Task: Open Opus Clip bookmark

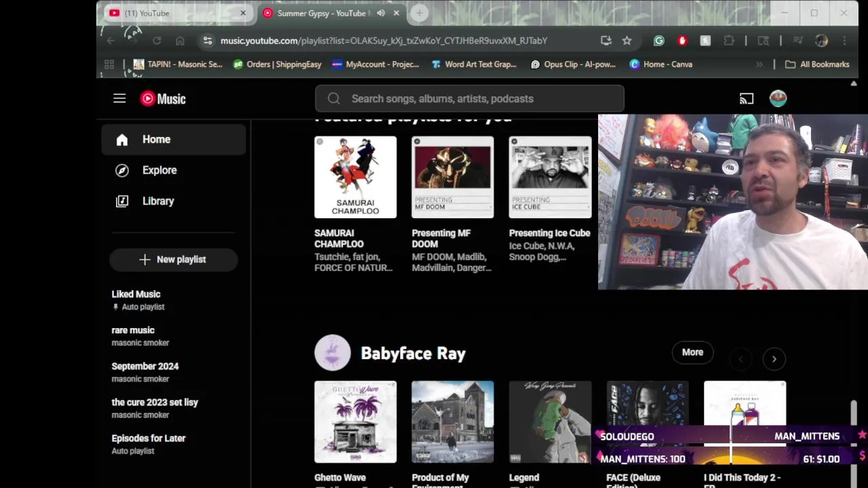Action: coord(573,64)
